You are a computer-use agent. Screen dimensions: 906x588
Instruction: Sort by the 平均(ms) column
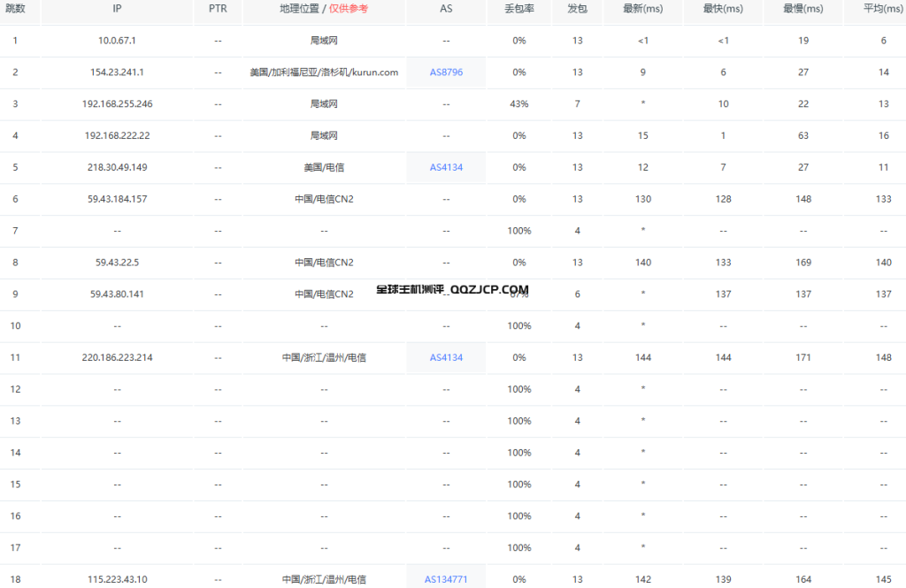(882, 11)
